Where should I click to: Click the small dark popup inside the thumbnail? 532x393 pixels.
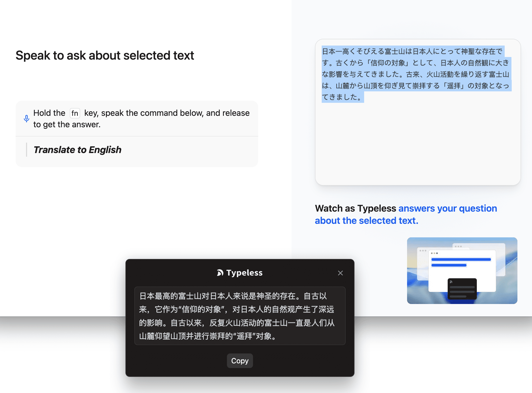coord(462,288)
